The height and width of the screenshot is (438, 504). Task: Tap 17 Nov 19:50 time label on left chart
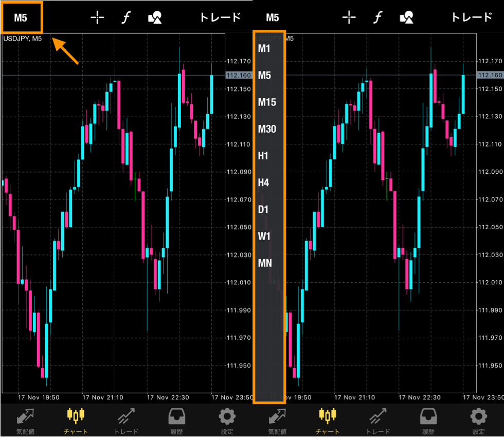pos(39,397)
